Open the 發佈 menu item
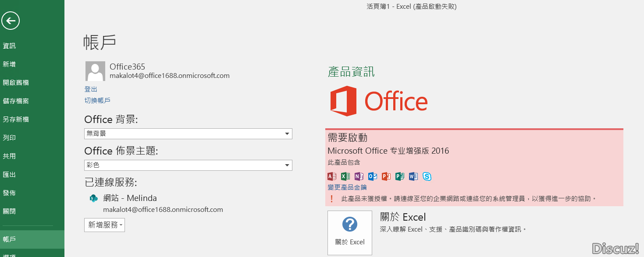The height and width of the screenshot is (257, 644). [32, 193]
